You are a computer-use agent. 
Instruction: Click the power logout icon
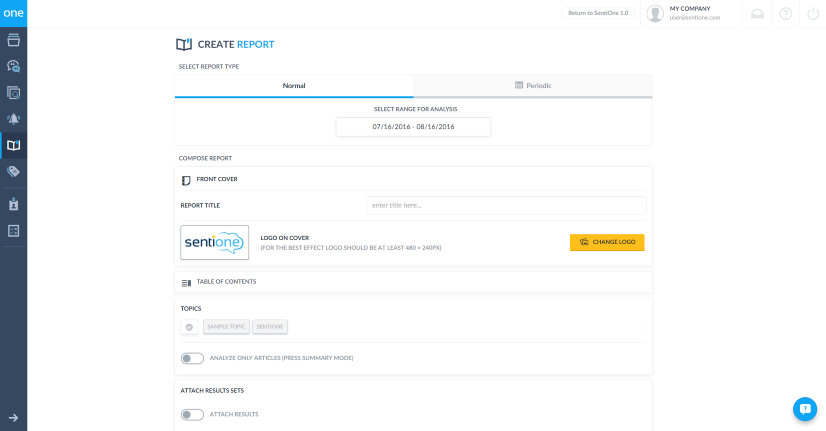coord(812,13)
